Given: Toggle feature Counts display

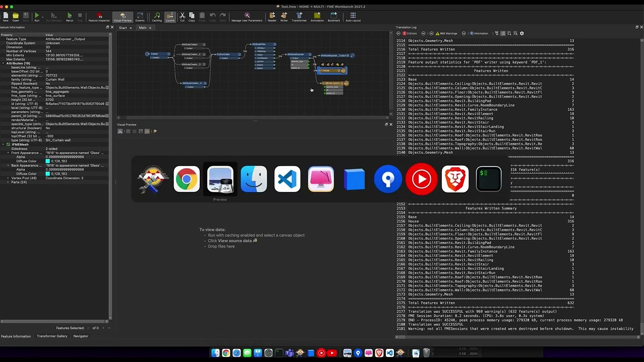Looking at the screenshot, I should point(170,17).
